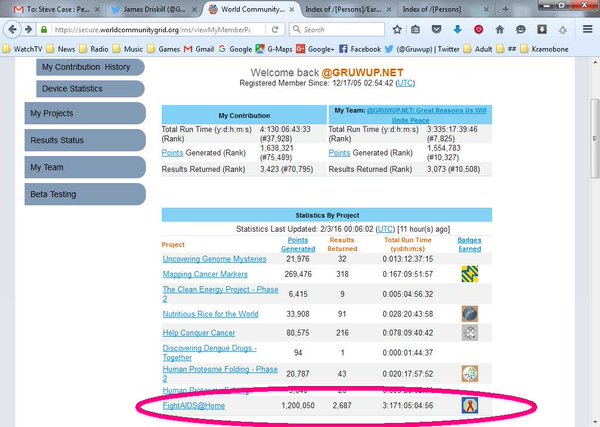Viewport: 600px width, 427px height.
Task: Click the Human Proteome Folding Phase 2 badge
Action: point(470,374)
